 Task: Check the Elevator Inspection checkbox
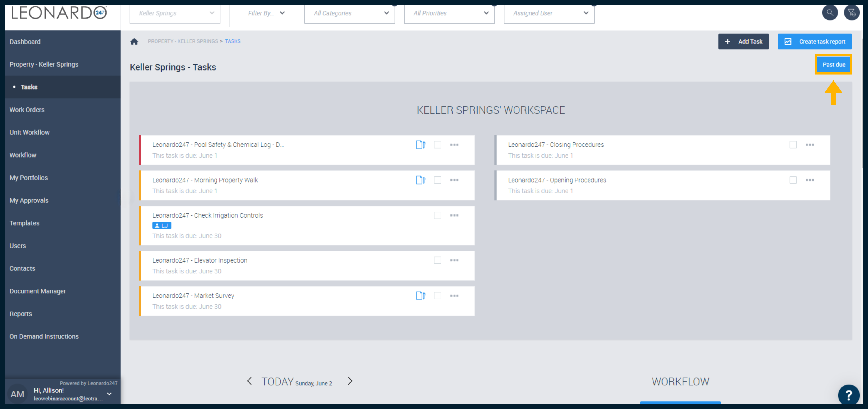[437, 260]
